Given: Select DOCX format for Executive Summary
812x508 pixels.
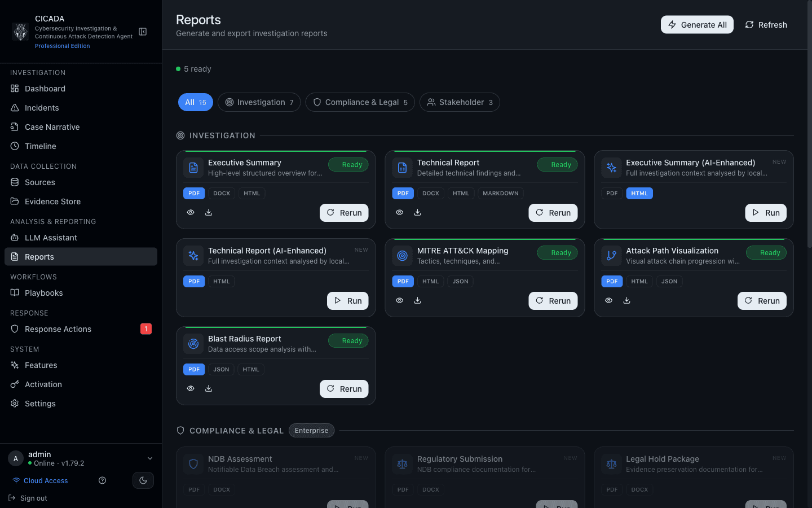Looking at the screenshot, I should [x=222, y=193].
